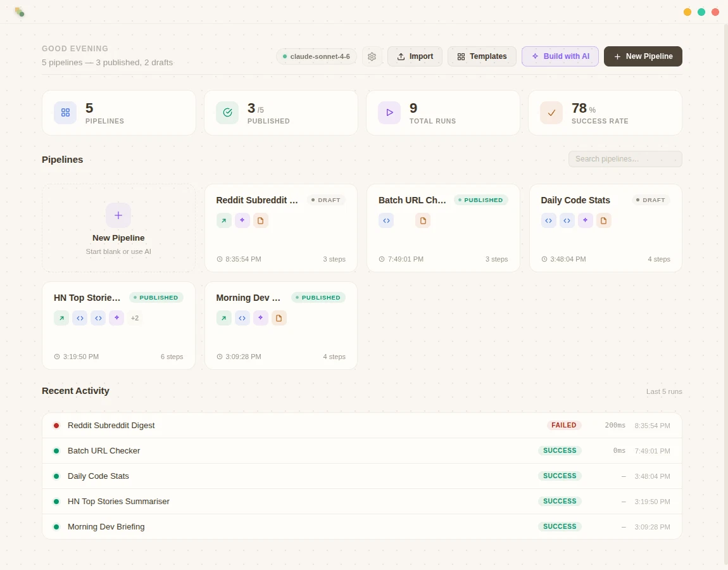728x570 pixels.
Task: Click code step icon in Morning Dev card
Action: [242, 318]
